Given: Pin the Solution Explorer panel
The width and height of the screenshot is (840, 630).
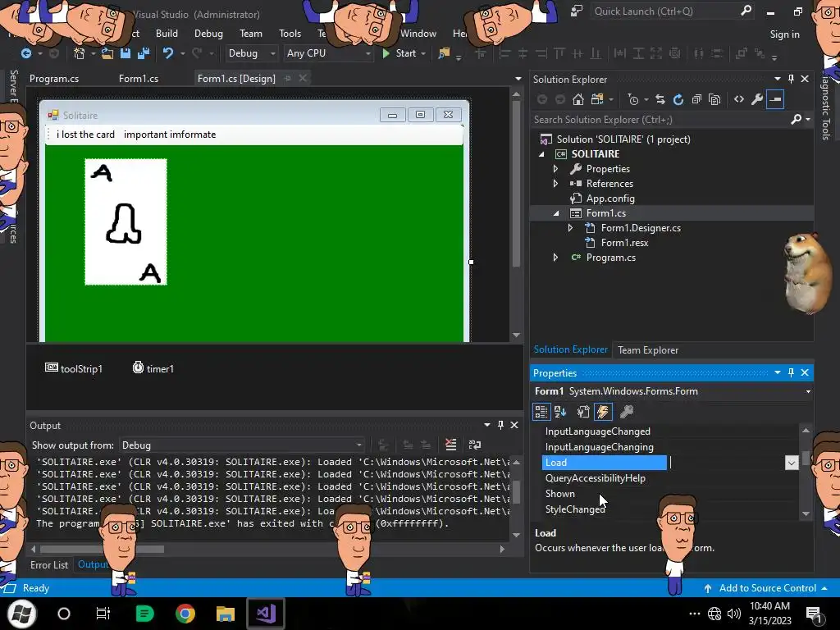Looking at the screenshot, I should [x=791, y=79].
